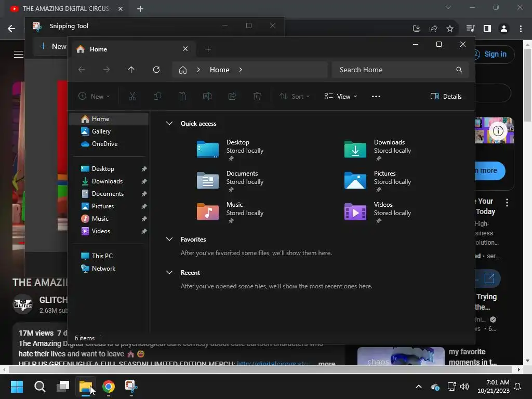Open Chrome side panel icon
The image size is (532, 399).
click(x=487, y=29)
